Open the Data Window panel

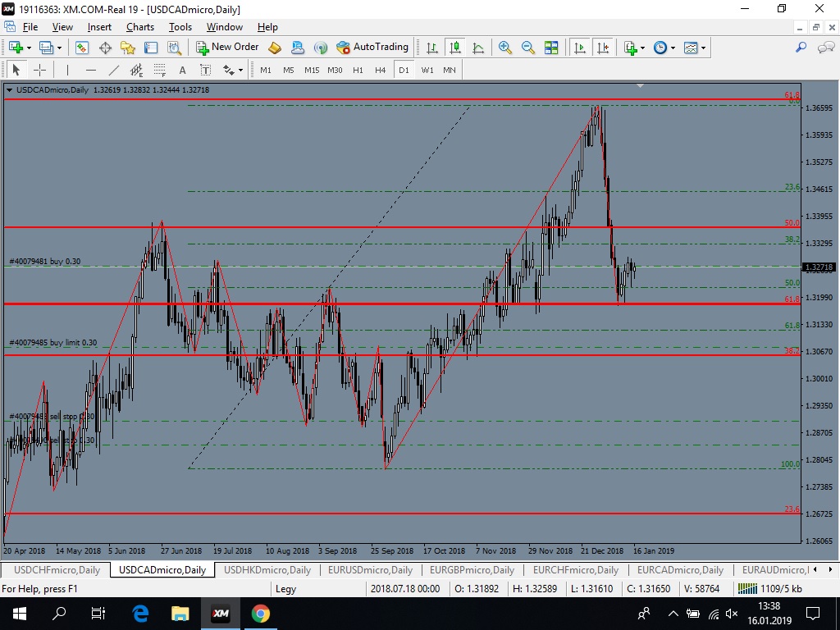(x=105, y=48)
